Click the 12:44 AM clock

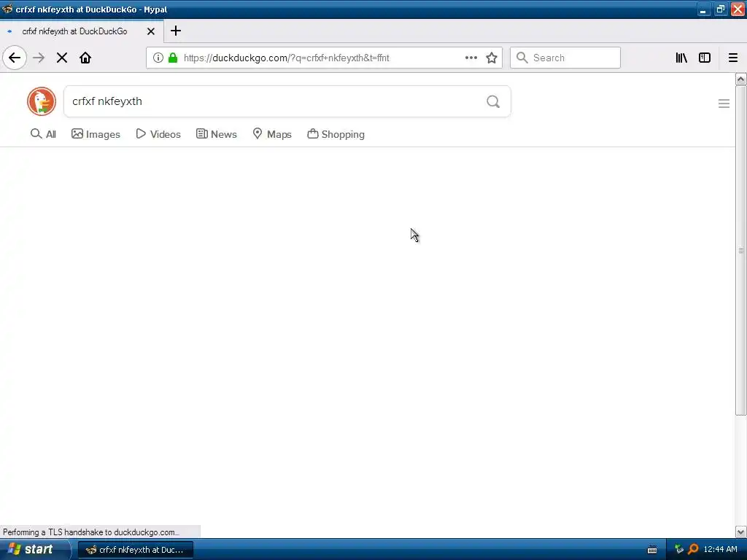click(720, 550)
